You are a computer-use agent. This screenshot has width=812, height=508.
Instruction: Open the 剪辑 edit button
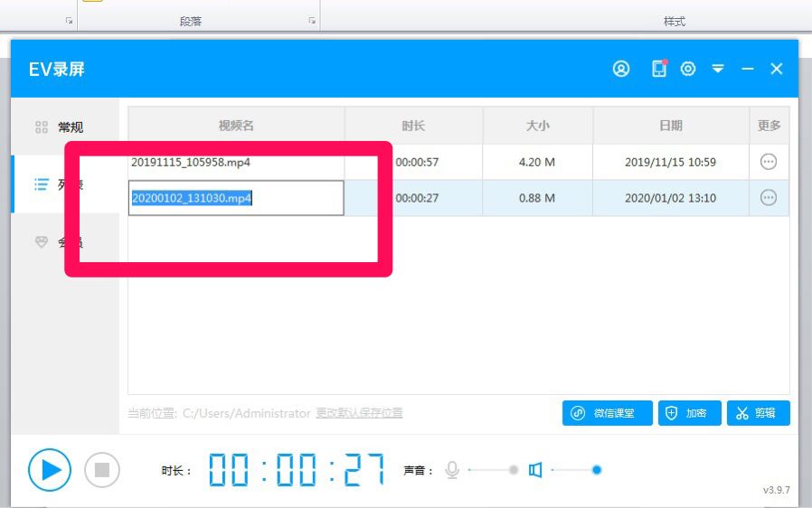tap(758, 413)
